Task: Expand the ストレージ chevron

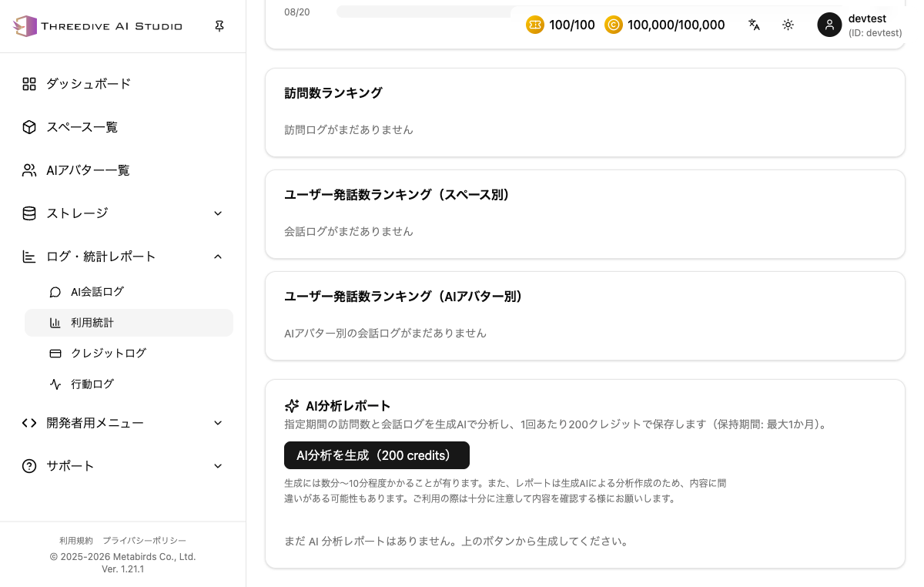Action: coord(218,213)
